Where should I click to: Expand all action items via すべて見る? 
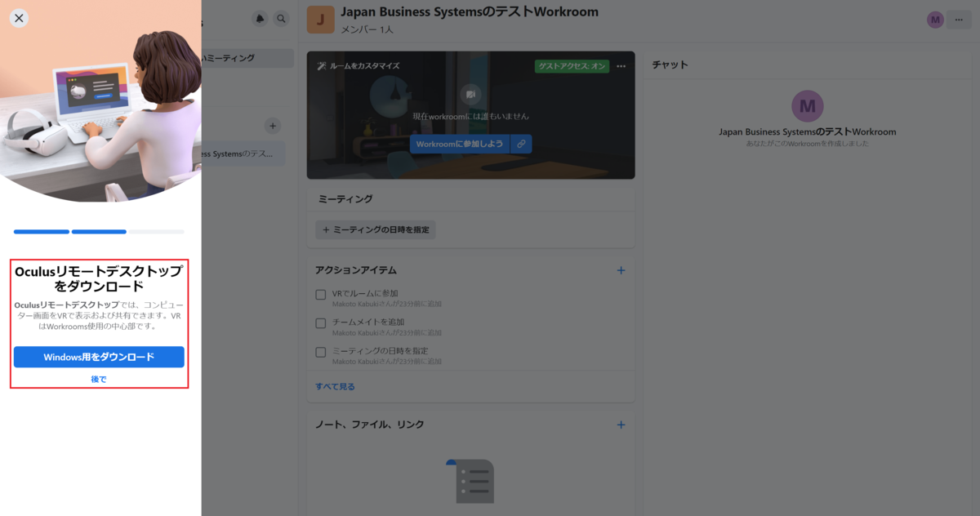click(334, 386)
